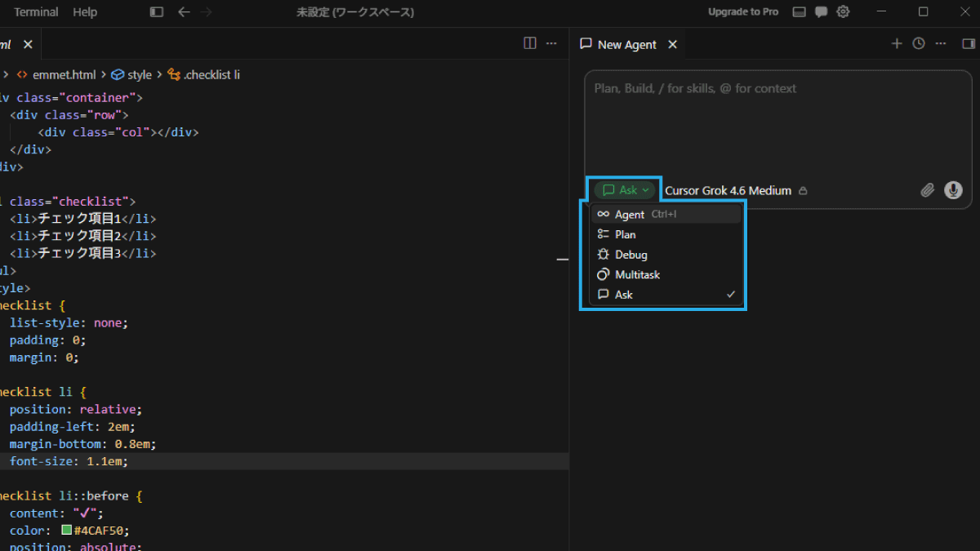Choose Debug mode from the list
Screen dimensions: 980x551
(666, 255)
